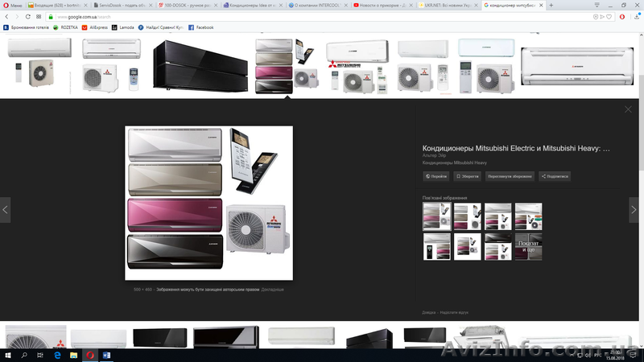The height and width of the screenshot is (362, 644).
Task: Share the image via Поділитися
Action: [x=555, y=176]
